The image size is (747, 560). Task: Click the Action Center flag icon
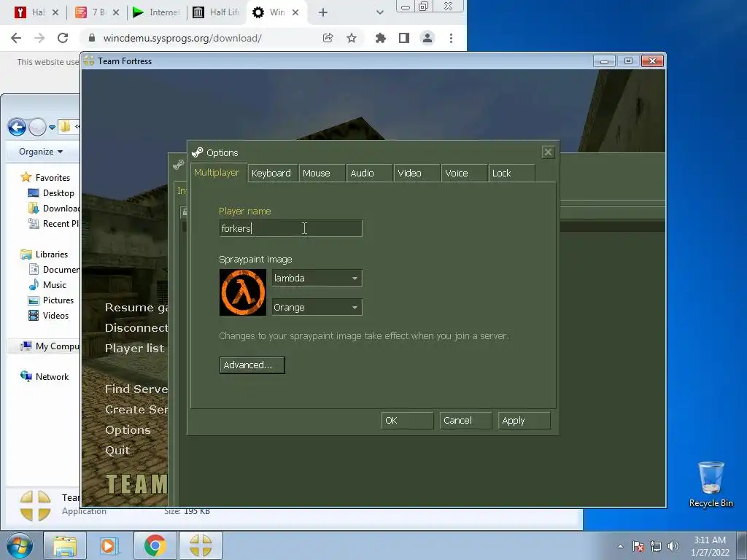(638, 546)
